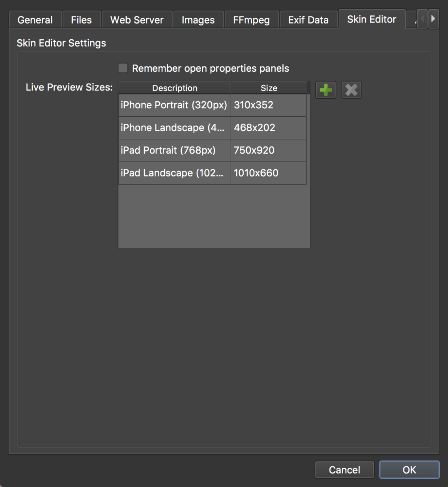Switch to the Exif Data tab
Screen dimensions: 448x487
coord(308,20)
